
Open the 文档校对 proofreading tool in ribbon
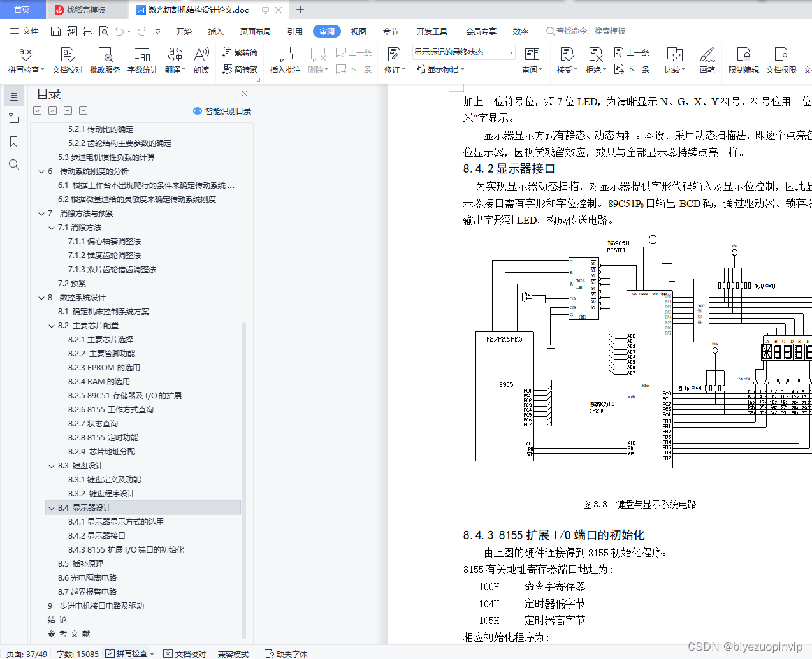68,61
